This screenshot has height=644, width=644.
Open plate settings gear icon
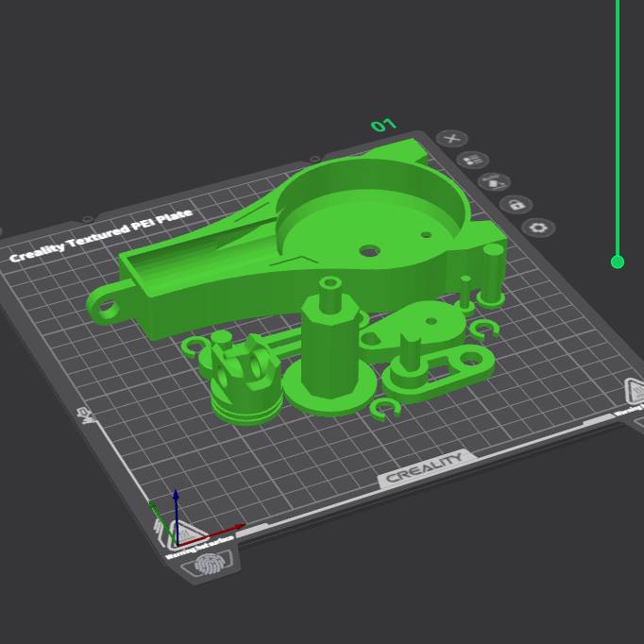[x=538, y=228]
